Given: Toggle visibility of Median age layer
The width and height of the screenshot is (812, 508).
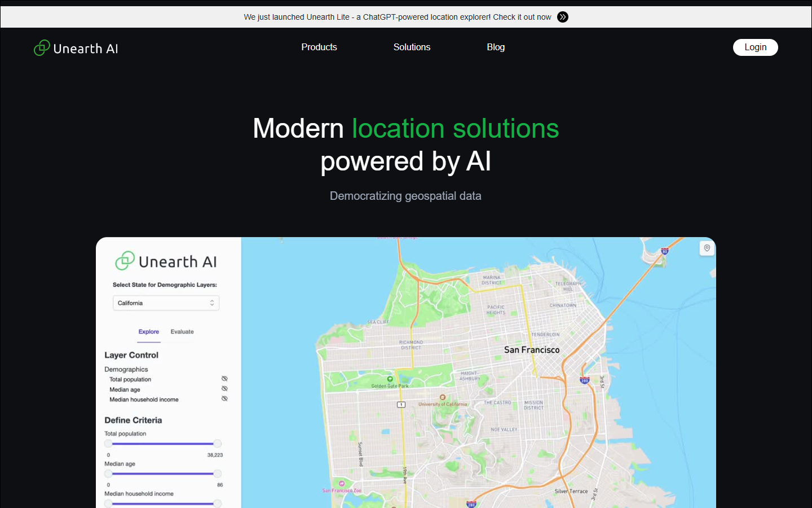Looking at the screenshot, I should coord(224,389).
